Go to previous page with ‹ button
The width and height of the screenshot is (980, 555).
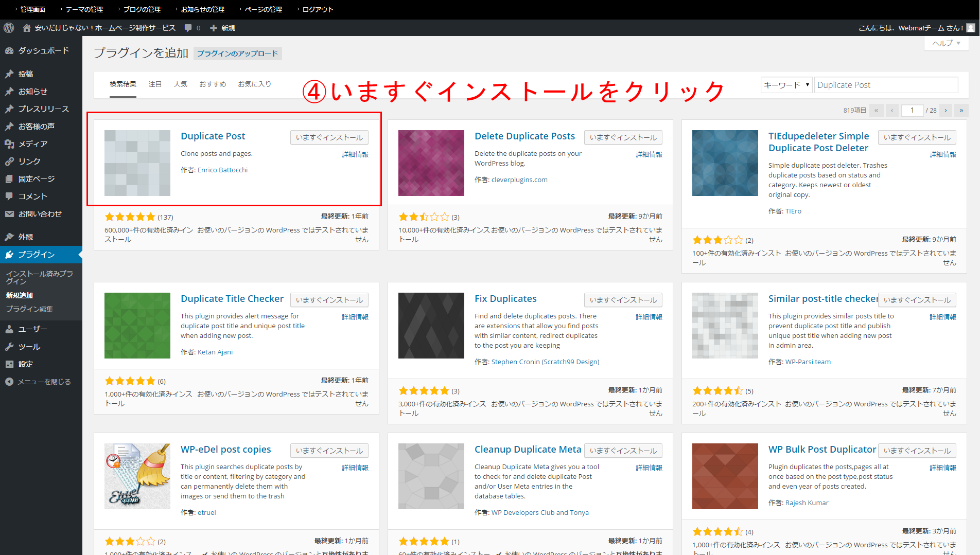click(892, 110)
